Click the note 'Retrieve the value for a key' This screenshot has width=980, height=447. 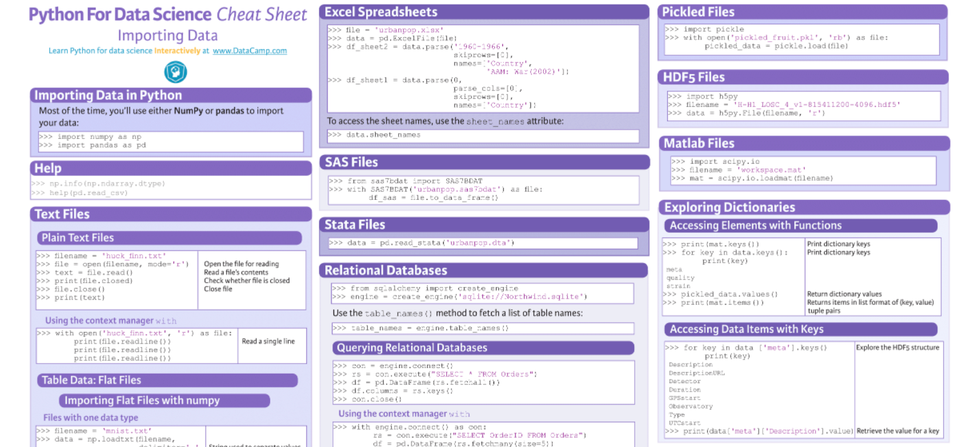897,431
